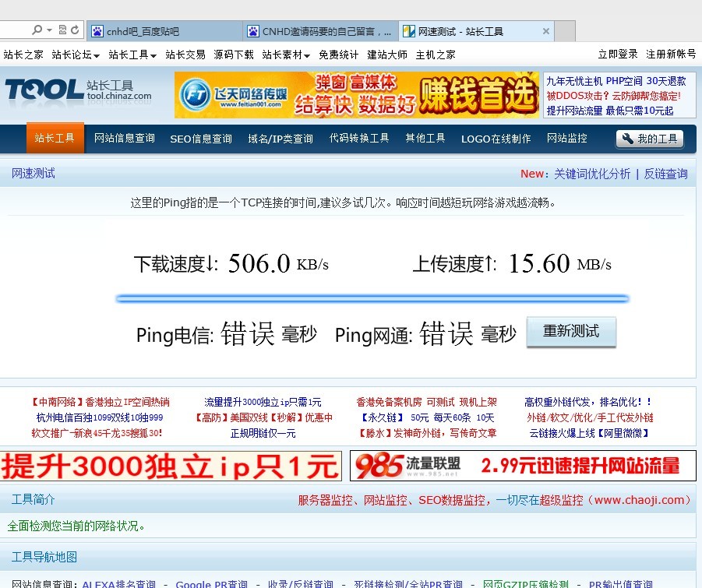Open 域名/IP类查询 nav menu
Viewport: 702px width, 588px height.
280,139
